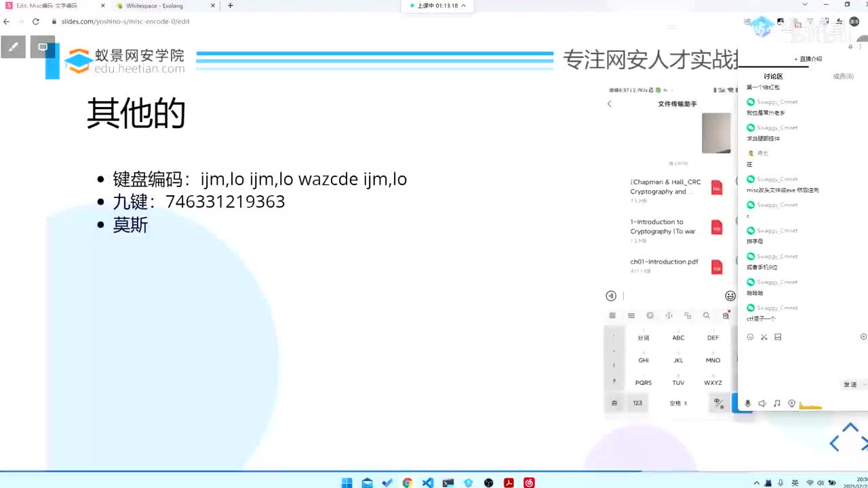
Task: Tap the 分词 key on phone keypad
Action: pyautogui.click(x=644, y=337)
